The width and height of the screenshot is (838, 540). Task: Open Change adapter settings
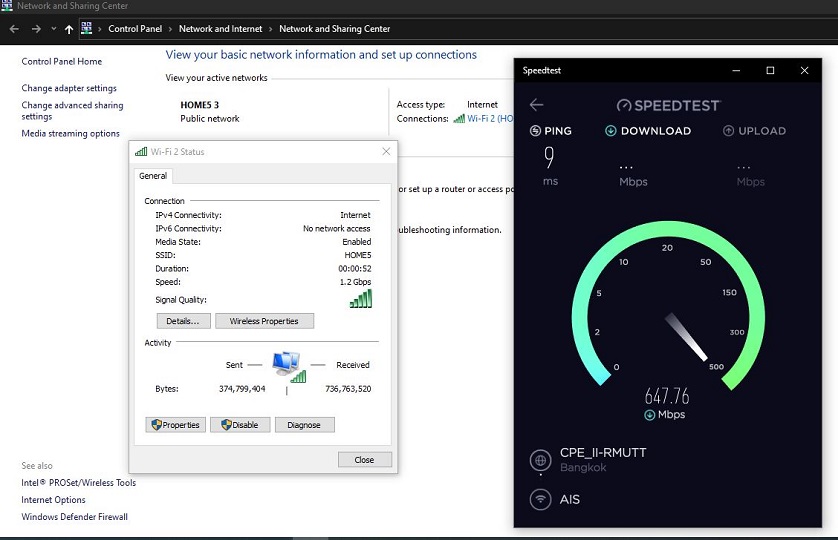pyautogui.click(x=69, y=88)
